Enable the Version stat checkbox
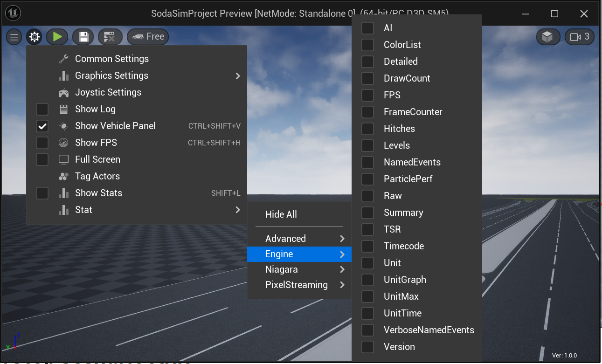The width and height of the screenshot is (602, 364). tap(368, 347)
